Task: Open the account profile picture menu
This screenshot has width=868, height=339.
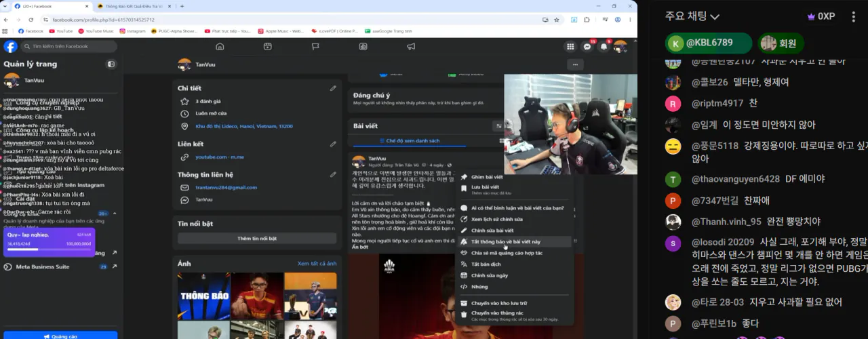Action: tap(620, 47)
